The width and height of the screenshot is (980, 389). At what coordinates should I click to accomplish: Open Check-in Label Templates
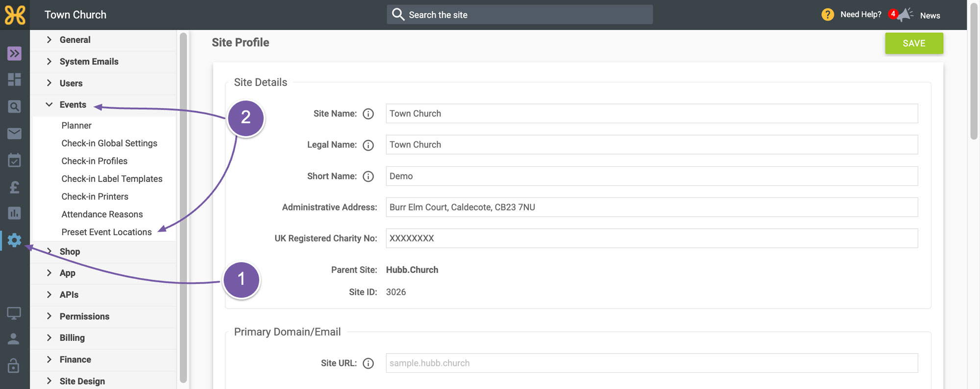point(112,179)
